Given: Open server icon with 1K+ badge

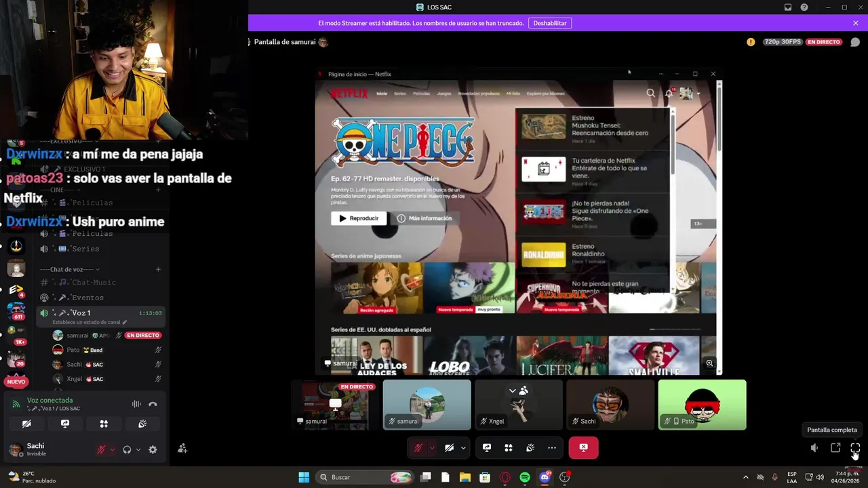Looking at the screenshot, I should [x=16, y=334].
